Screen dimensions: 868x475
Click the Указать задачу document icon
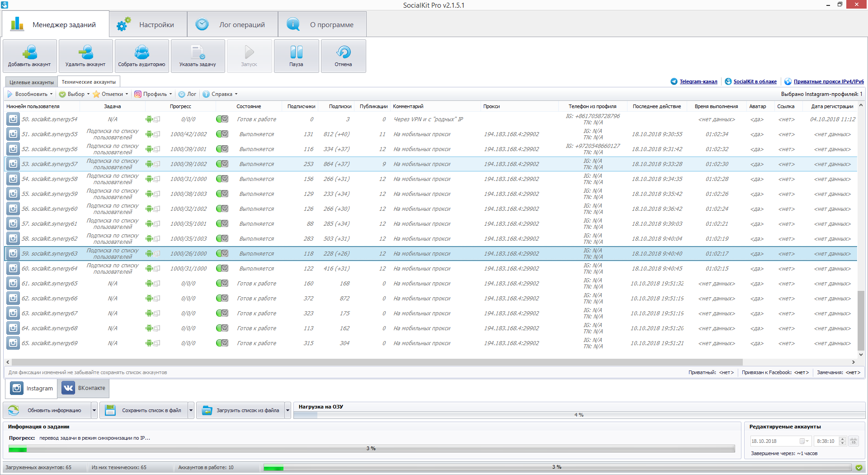click(198, 52)
